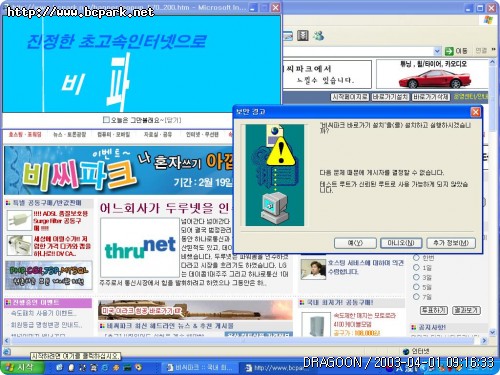Open the 속도패치 사용기 이벤트 link
500x375 pixels.
pyautogui.click(x=43, y=313)
